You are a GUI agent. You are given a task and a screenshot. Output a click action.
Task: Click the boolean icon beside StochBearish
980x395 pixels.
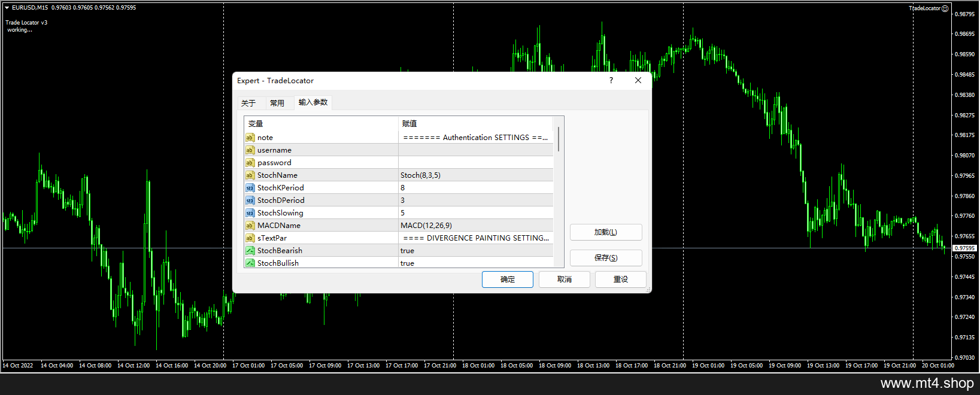pos(250,251)
